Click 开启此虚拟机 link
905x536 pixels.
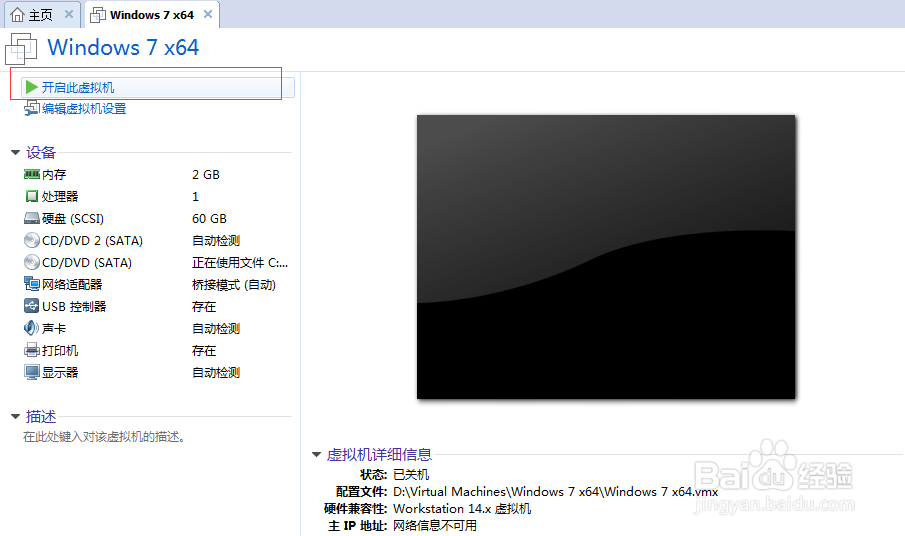[x=78, y=88]
